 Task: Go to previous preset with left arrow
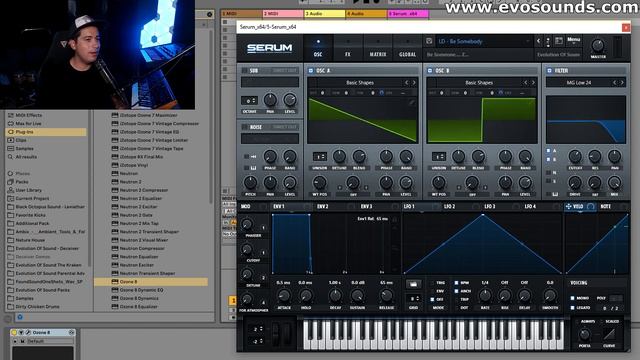click(x=538, y=41)
